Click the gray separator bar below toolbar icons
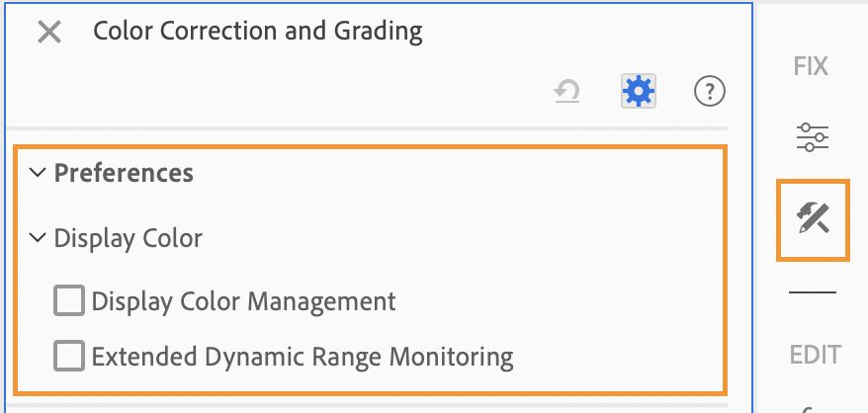Viewport: 868px width, 413px height. (x=367, y=128)
